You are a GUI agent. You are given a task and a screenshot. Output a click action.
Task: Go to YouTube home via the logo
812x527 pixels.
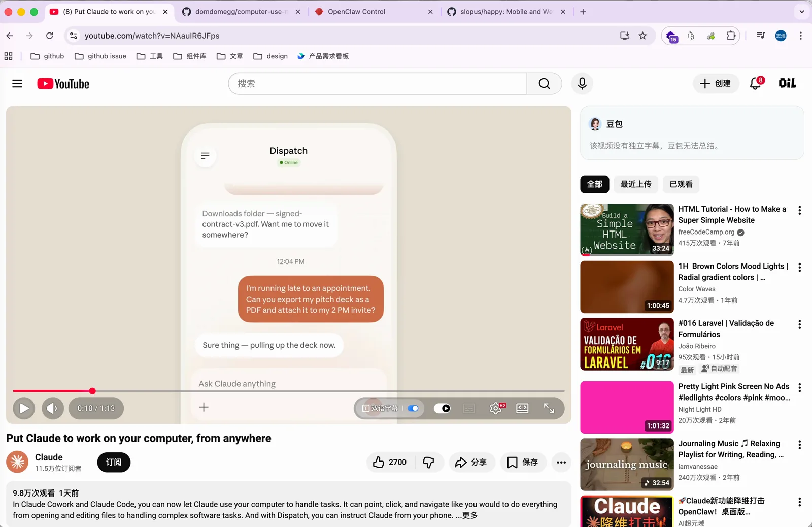click(63, 84)
